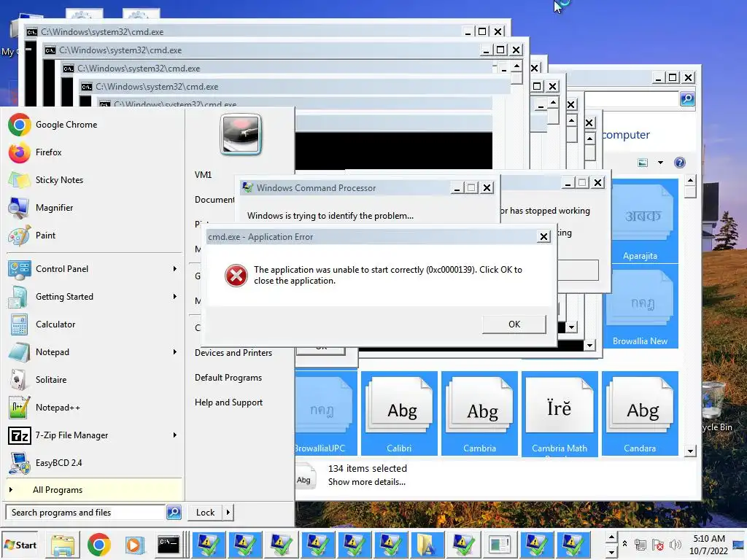Select the Browallia New font thumbnail
Viewport: 747px width, 560px height.
click(x=641, y=306)
